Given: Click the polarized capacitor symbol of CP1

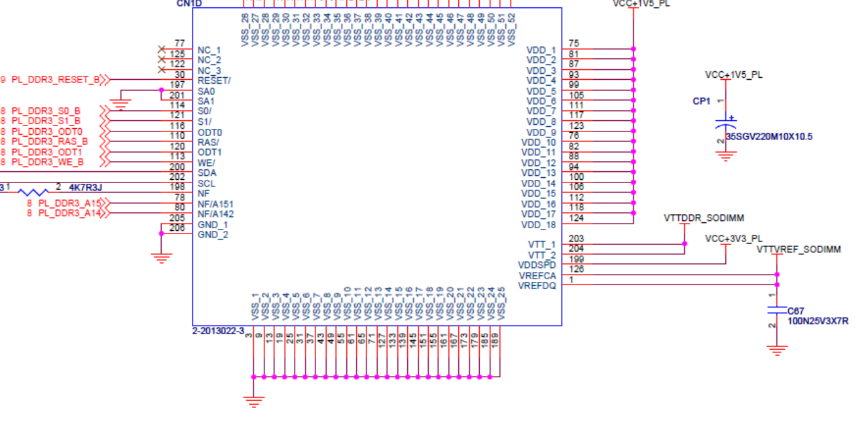Looking at the screenshot, I should (725, 124).
